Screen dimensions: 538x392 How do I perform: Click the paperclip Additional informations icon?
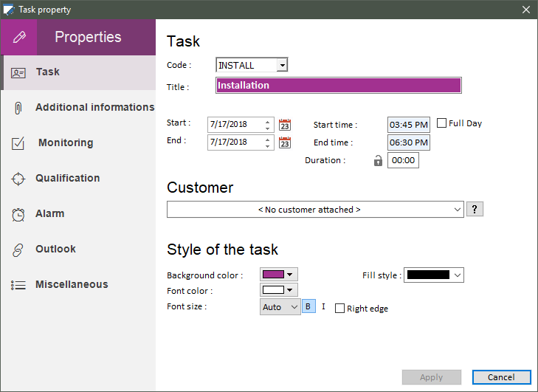pyautogui.click(x=18, y=108)
